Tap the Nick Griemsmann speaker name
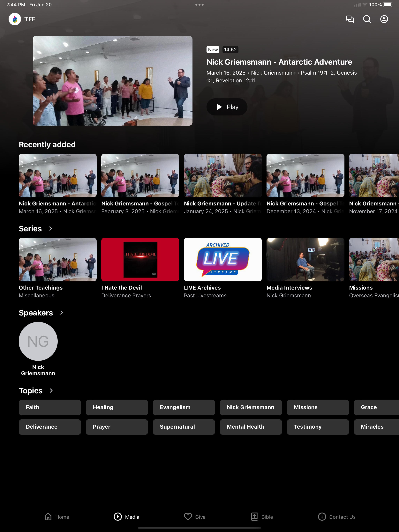Screen dimensions: 399x532 tap(38, 370)
